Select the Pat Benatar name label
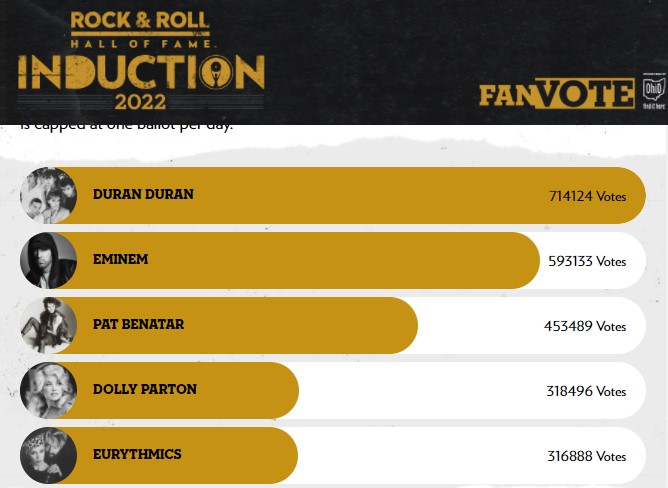668x488 pixels. tap(138, 324)
